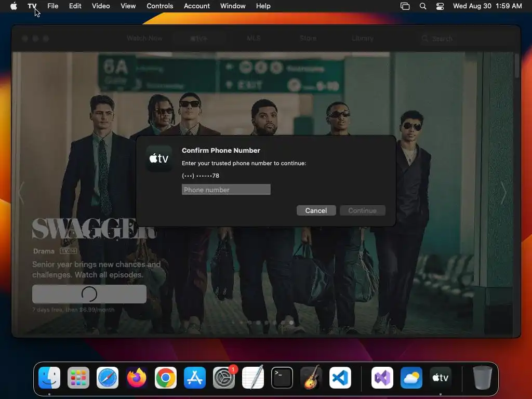Go to next featured show arrow
This screenshot has height=399, width=532.
pyautogui.click(x=503, y=193)
